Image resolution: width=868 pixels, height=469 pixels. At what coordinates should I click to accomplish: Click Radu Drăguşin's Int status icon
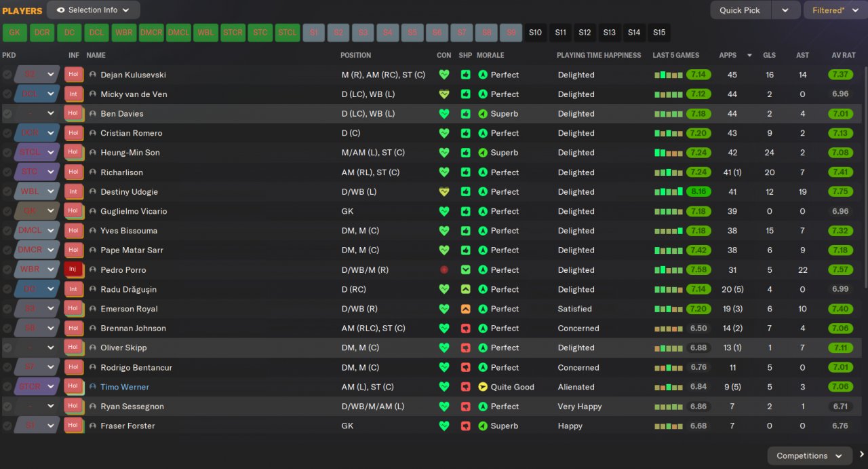73,290
